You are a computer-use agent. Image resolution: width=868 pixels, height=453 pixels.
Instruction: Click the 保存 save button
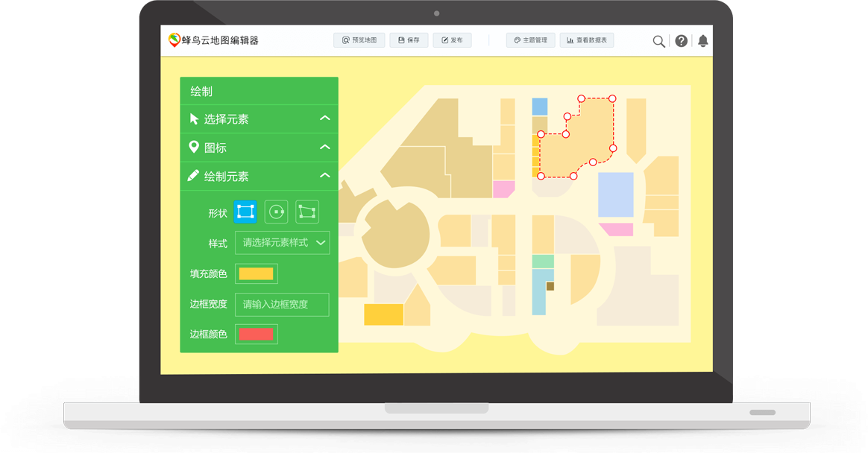point(409,40)
